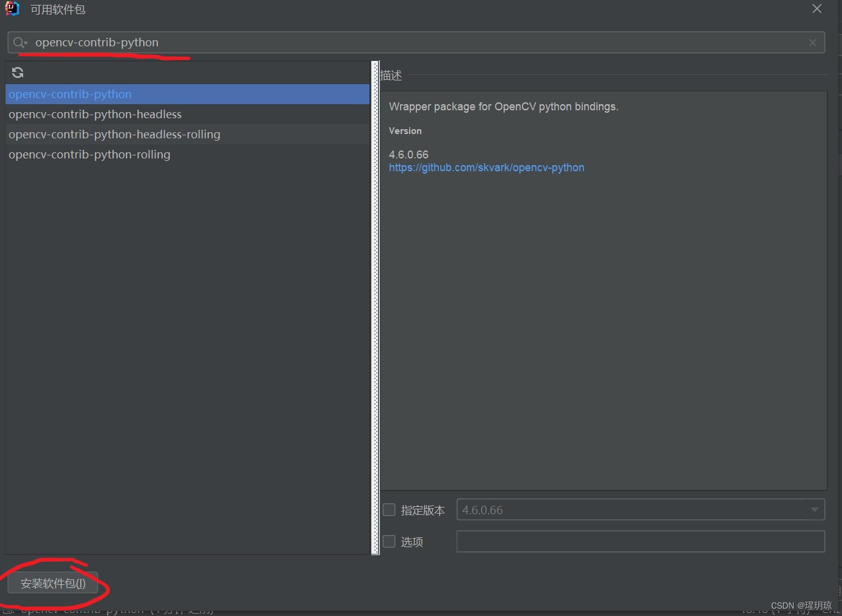Enable the 指定版本 checkbox
Screen dimensions: 842x616
[x=389, y=510]
